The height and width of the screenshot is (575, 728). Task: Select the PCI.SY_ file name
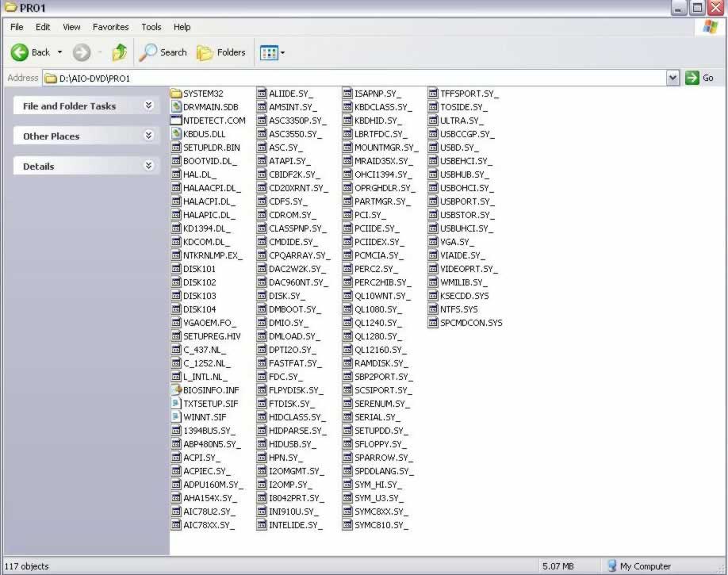point(370,215)
